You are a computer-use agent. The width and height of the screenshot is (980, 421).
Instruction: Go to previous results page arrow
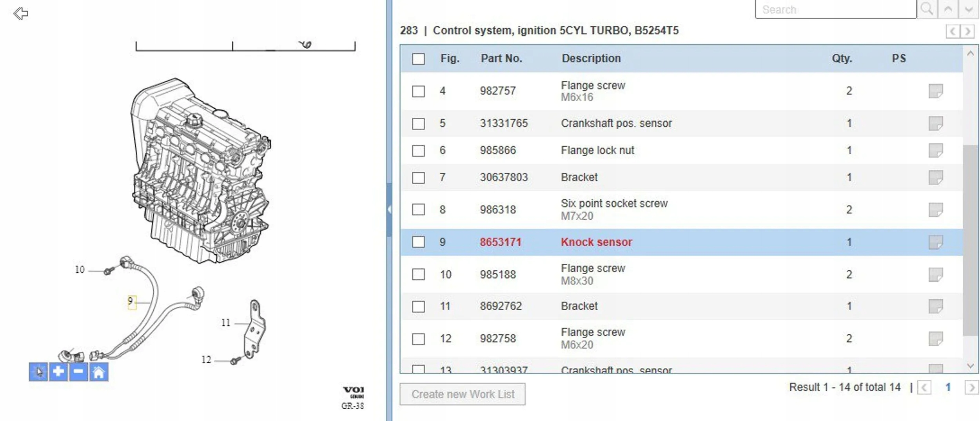(924, 388)
